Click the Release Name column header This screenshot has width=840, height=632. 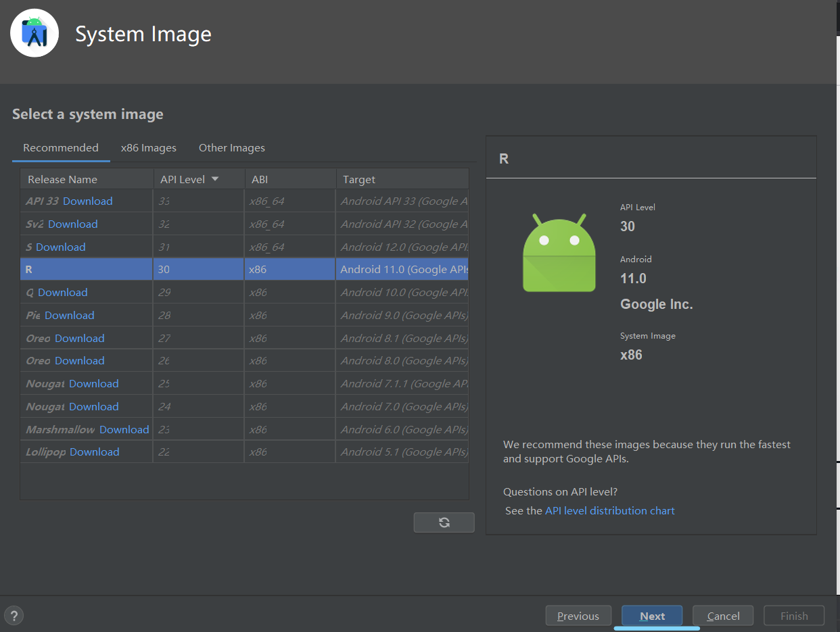click(87, 179)
